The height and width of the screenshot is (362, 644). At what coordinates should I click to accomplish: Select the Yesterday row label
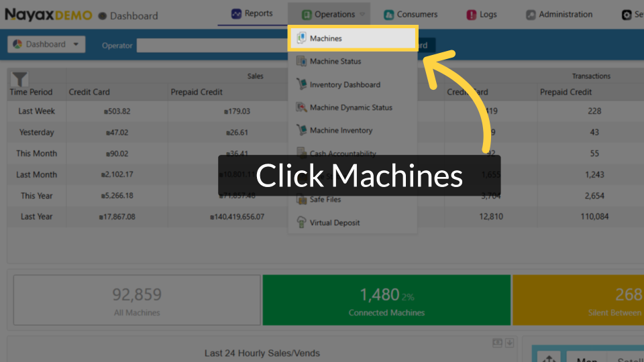[x=36, y=132]
